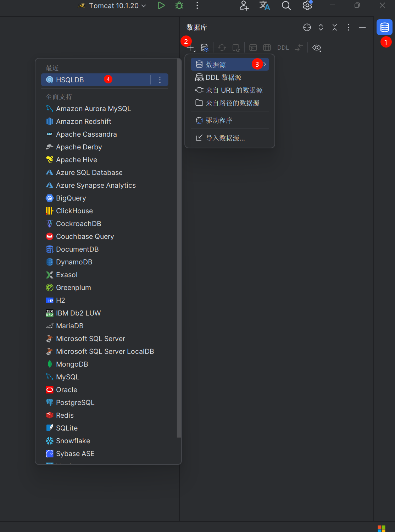Select Azure Synapse Analytics
395x532 pixels.
coord(105,185)
